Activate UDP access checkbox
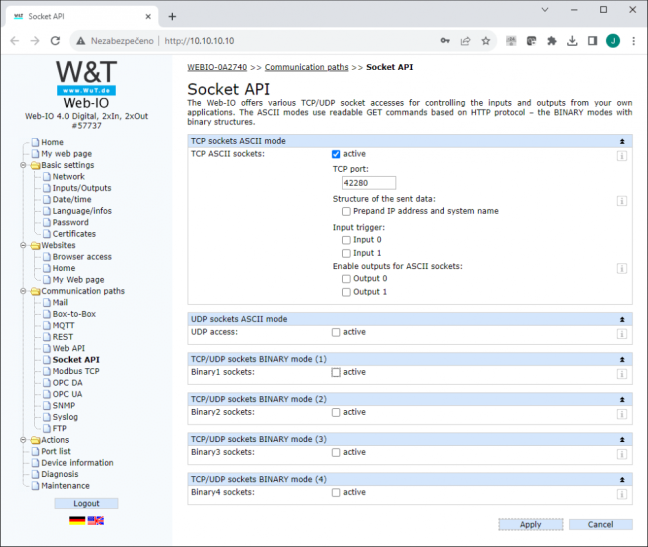Screen dimensions: 648x547 click(x=336, y=332)
